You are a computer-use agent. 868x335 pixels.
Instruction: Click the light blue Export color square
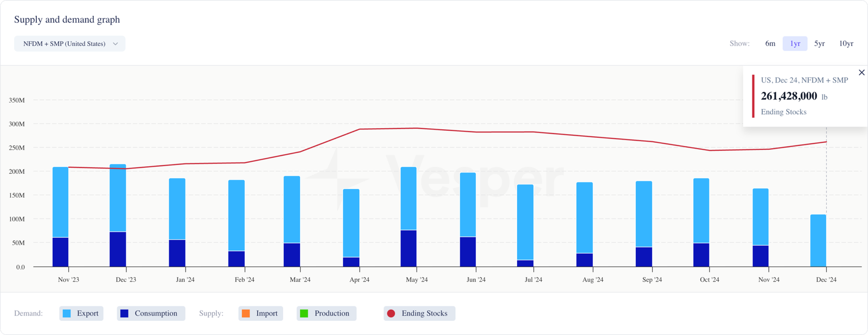[67, 313]
